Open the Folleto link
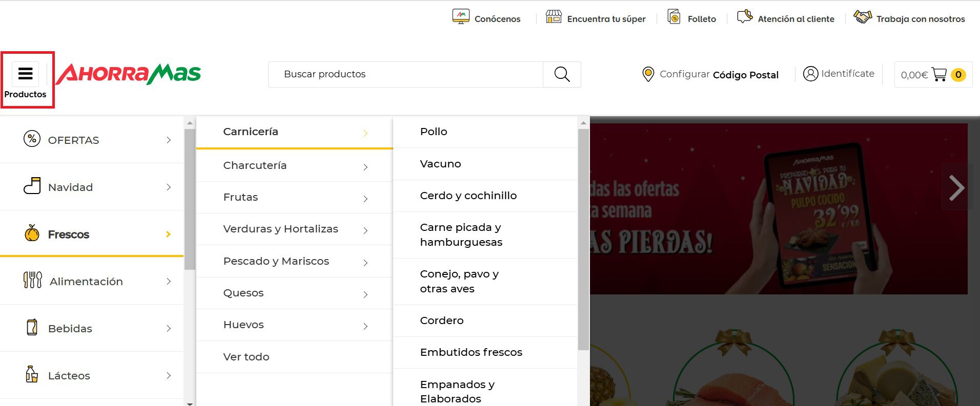Image resolution: width=980 pixels, height=406 pixels. coord(702,19)
